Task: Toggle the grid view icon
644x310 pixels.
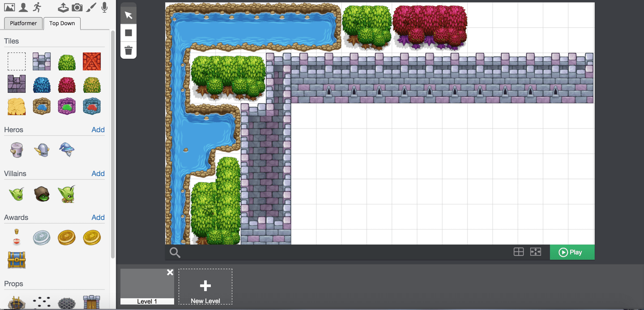Action: click(518, 252)
